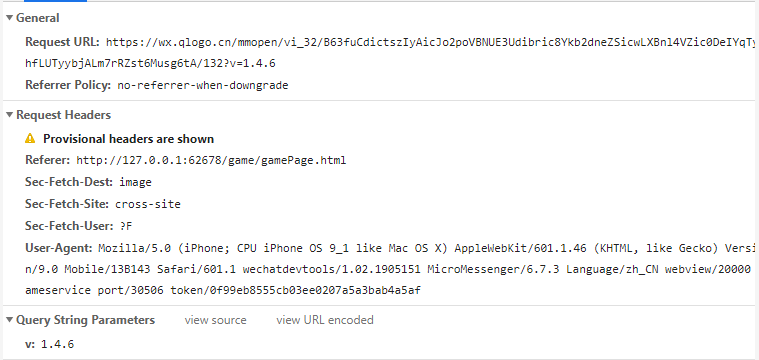Screen dimensions: 759x360
Task: Click the yellow warning triangle icon
Action: click(30, 139)
